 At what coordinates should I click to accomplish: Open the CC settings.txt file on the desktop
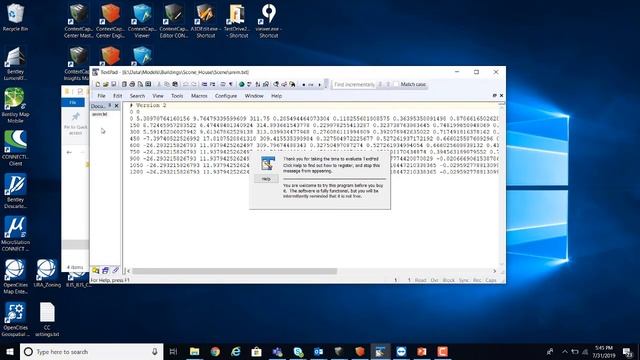click(x=47, y=320)
